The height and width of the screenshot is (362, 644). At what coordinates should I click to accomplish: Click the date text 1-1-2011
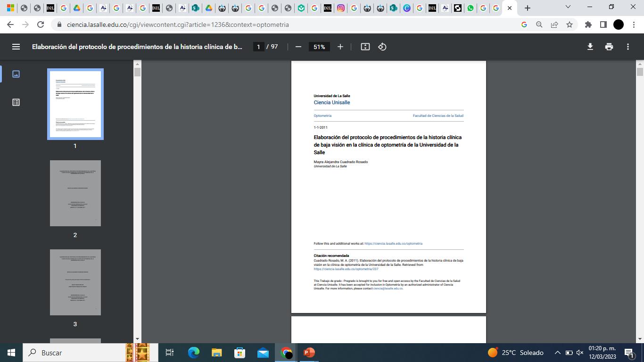point(321,128)
